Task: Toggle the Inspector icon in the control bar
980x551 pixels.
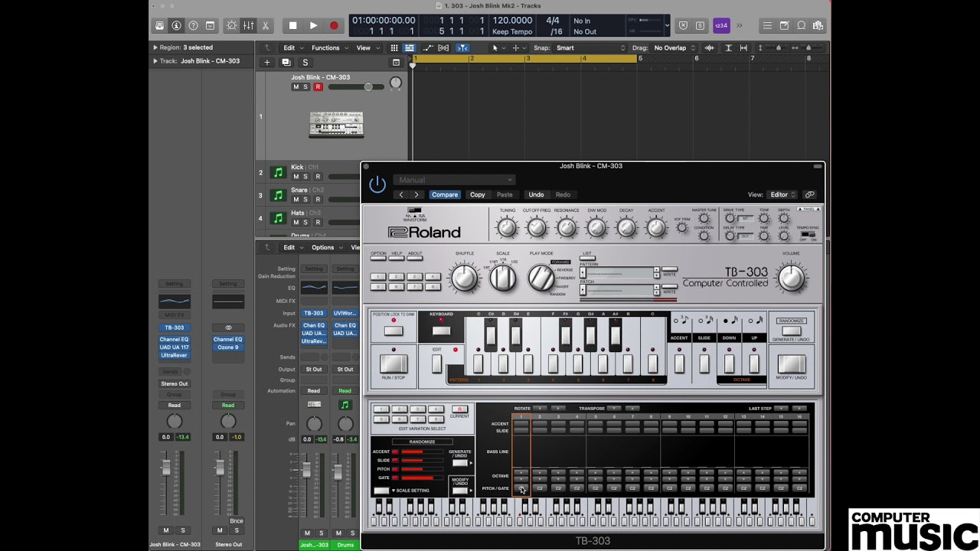Action: tap(176, 25)
